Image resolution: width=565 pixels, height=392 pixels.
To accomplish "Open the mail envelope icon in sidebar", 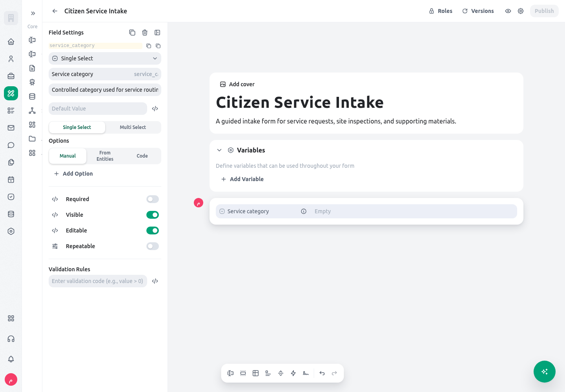I will click(x=11, y=128).
